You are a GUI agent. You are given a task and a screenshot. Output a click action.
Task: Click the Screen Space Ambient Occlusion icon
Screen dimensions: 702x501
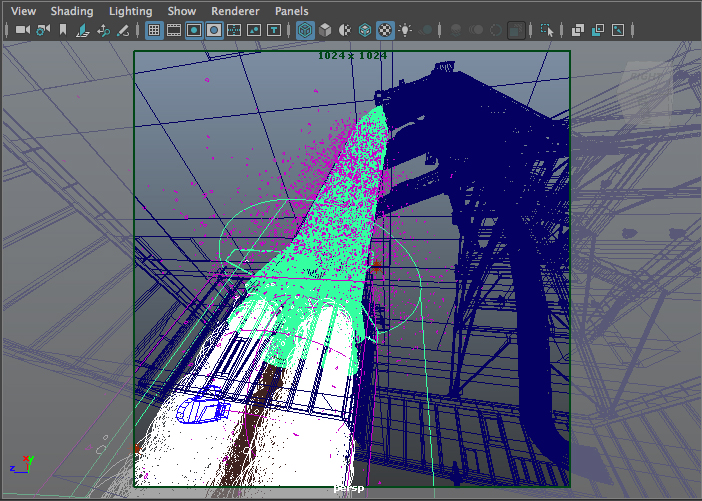click(x=455, y=30)
